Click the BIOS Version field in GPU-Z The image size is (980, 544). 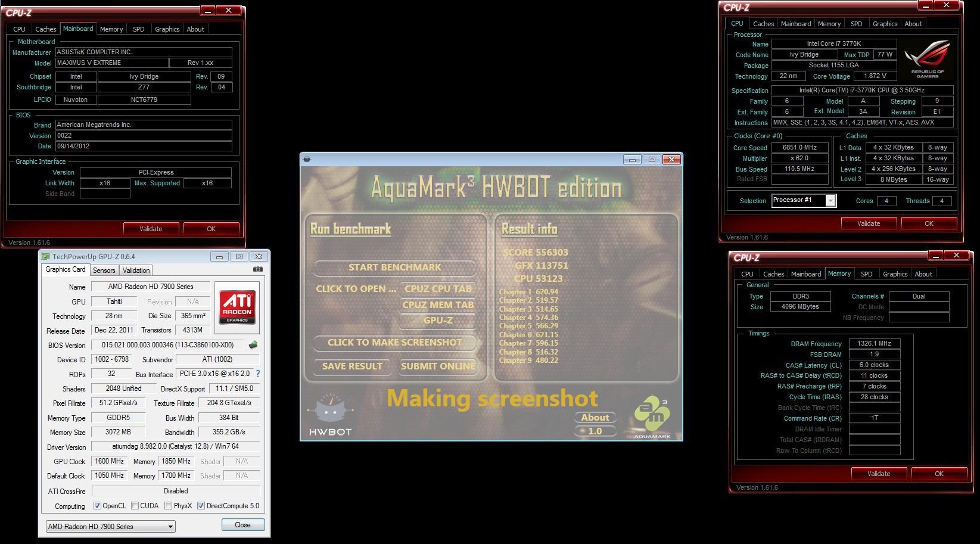click(x=167, y=345)
